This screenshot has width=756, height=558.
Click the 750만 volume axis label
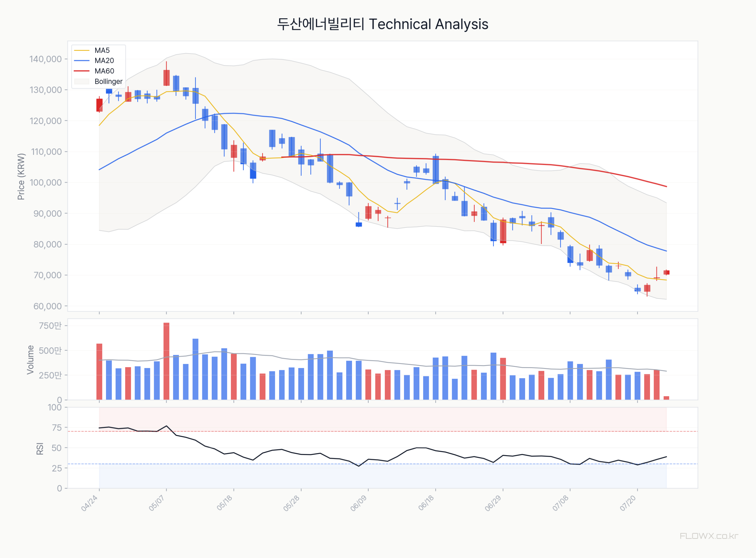(x=50, y=326)
